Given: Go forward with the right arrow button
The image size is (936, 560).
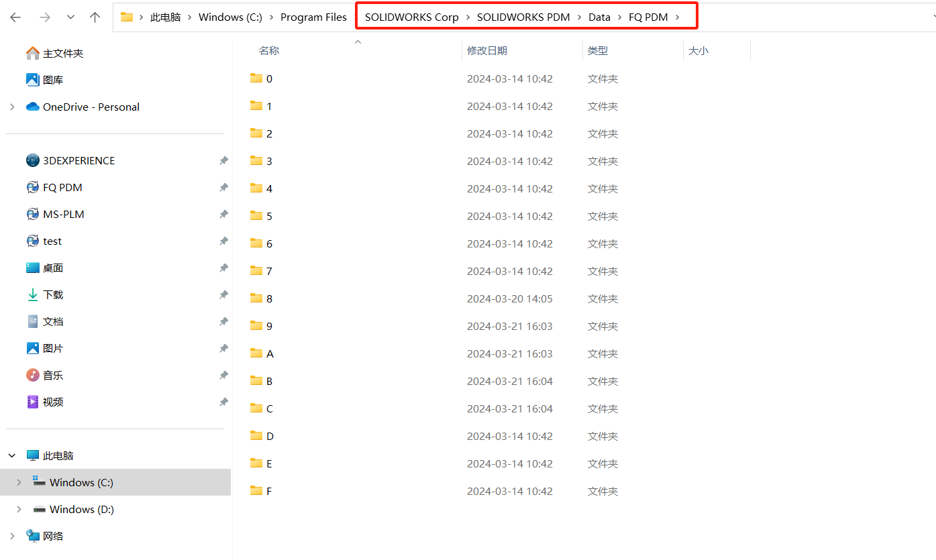Looking at the screenshot, I should 45,17.
